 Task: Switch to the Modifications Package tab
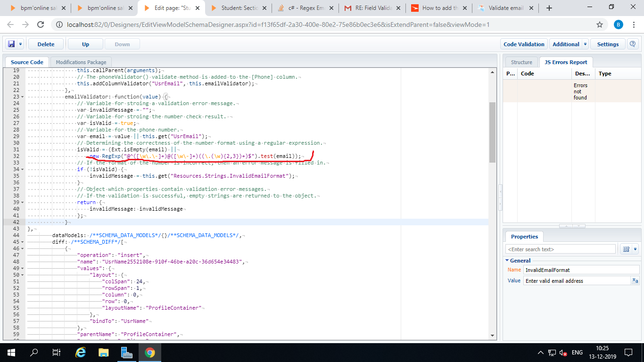coord(82,62)
